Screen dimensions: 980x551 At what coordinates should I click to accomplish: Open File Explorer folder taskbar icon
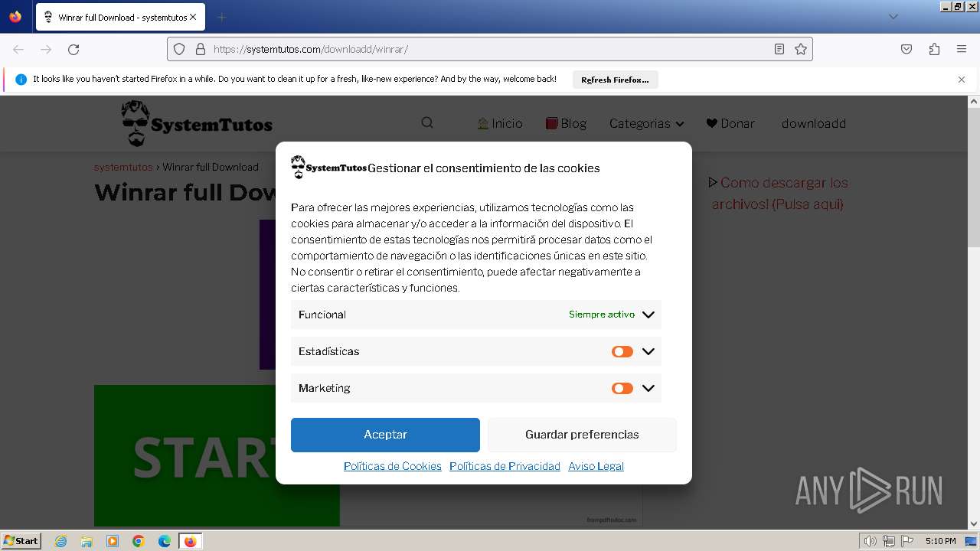point(87,541)
